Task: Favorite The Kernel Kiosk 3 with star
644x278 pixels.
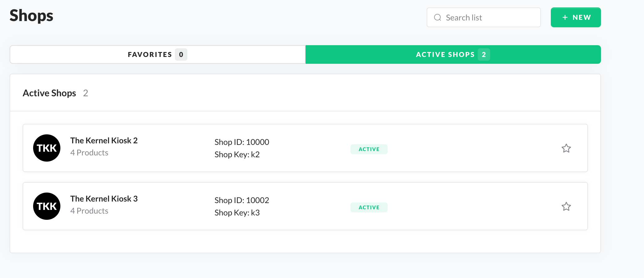Action: (566, 206)
